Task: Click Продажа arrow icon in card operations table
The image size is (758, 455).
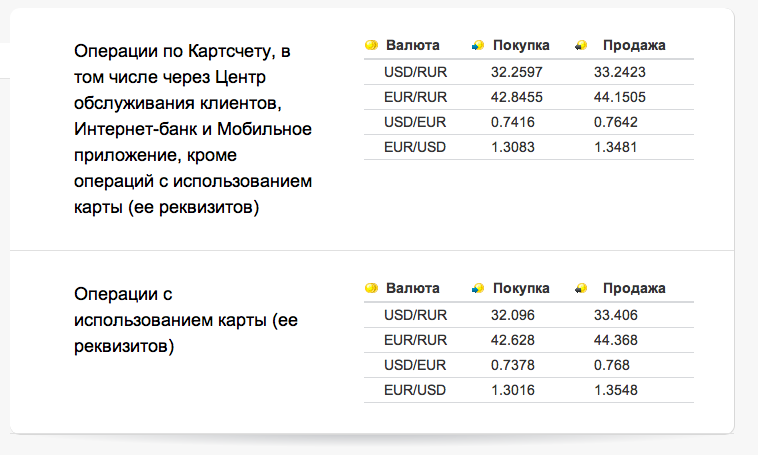Action: coord(581,289)
